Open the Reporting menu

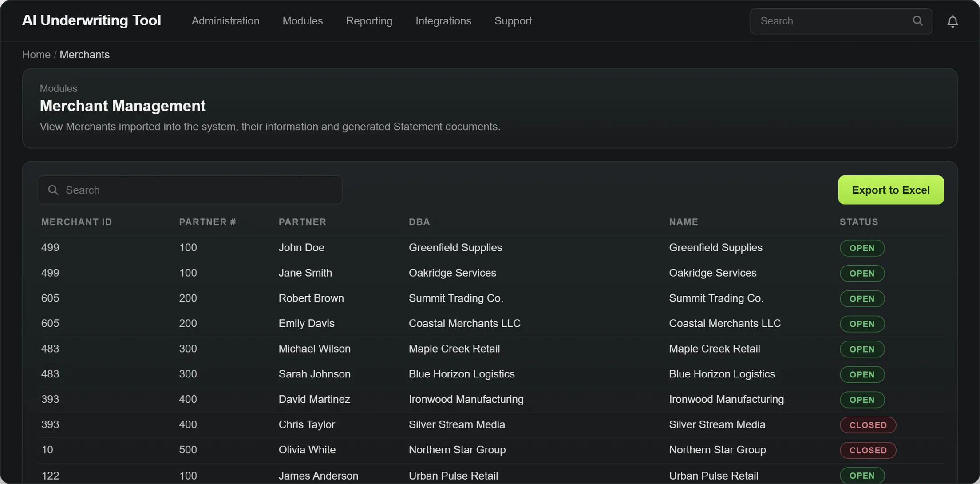(369, 21)
